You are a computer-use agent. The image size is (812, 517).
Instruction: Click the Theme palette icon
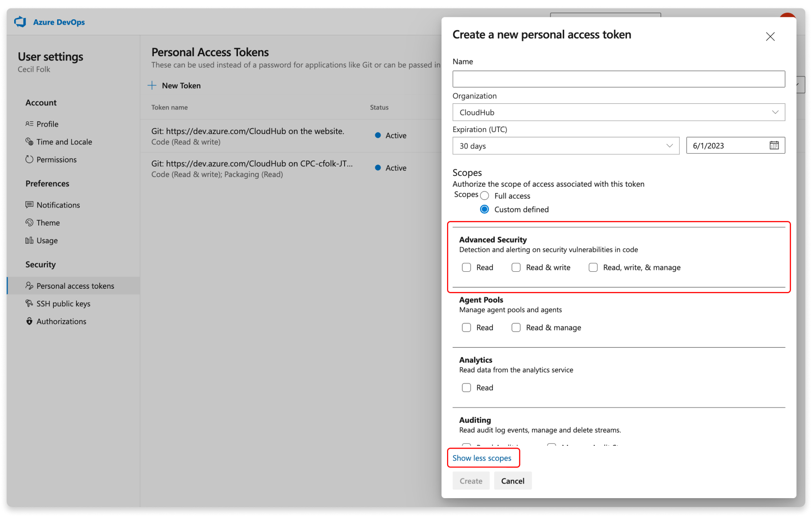tap(29, 223)
